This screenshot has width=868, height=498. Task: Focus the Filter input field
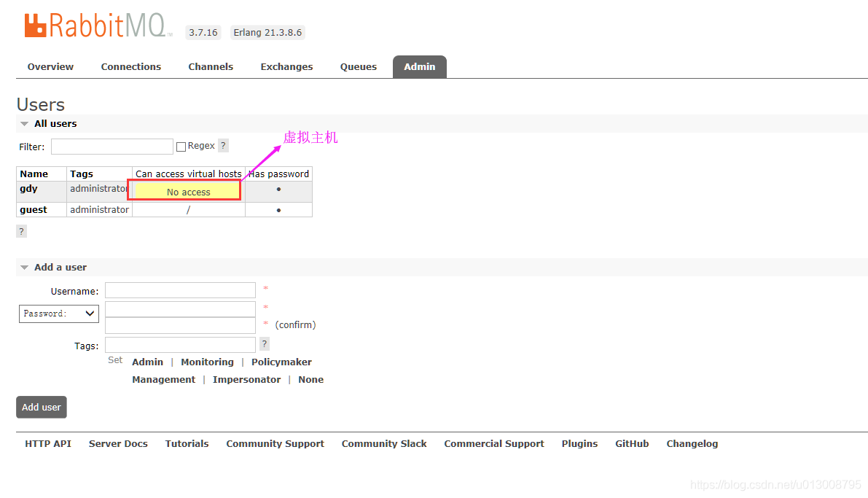[112, 147]
